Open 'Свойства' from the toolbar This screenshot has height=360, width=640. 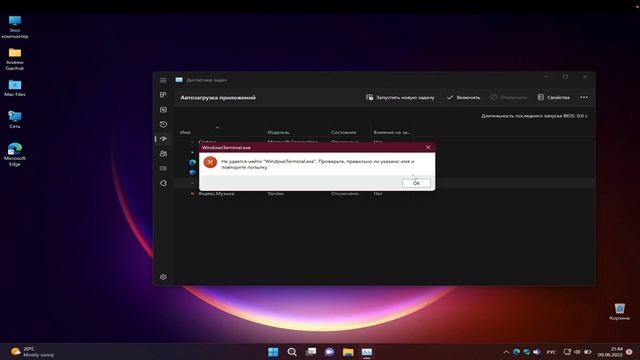553,98
